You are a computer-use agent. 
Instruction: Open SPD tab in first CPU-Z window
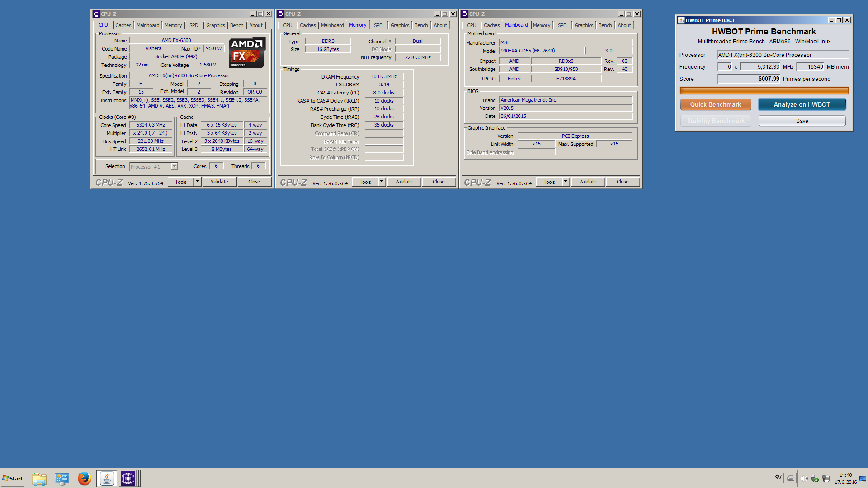[x=193, y=25]
